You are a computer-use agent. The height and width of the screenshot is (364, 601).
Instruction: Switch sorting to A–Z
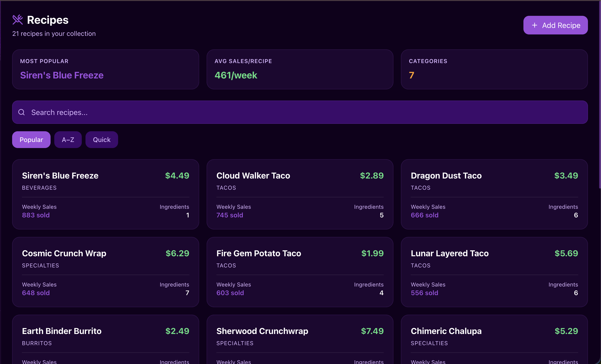coord(68,140)
